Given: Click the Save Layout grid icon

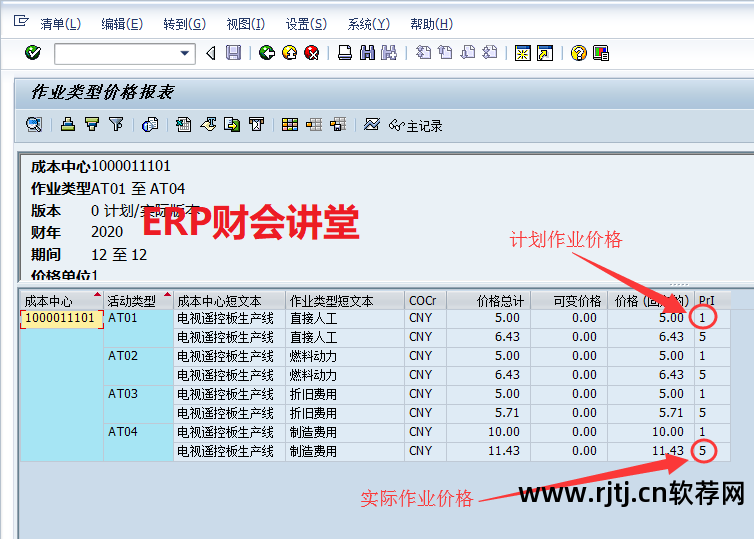Looking at the screenshot, I should (338, 125).
